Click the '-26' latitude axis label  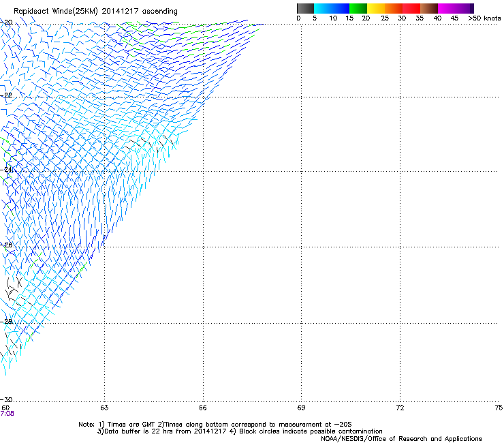pyautogui.click(x=6, y=245)
